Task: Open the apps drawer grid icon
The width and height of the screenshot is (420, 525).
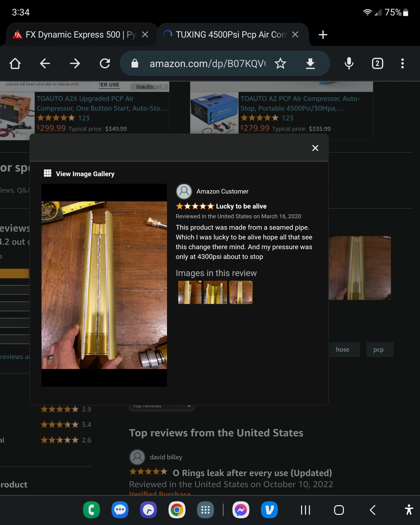Action: click(x=205, y=510)
